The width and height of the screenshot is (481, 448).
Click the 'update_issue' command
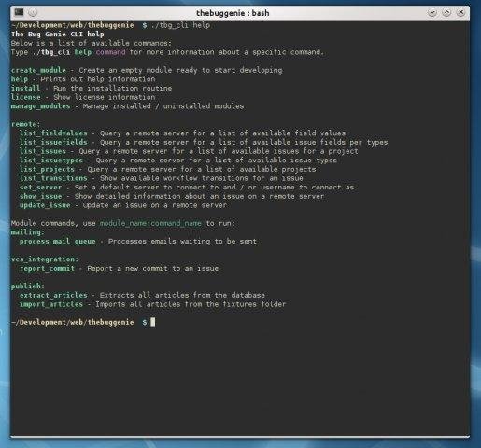click(x=45, y=205)
